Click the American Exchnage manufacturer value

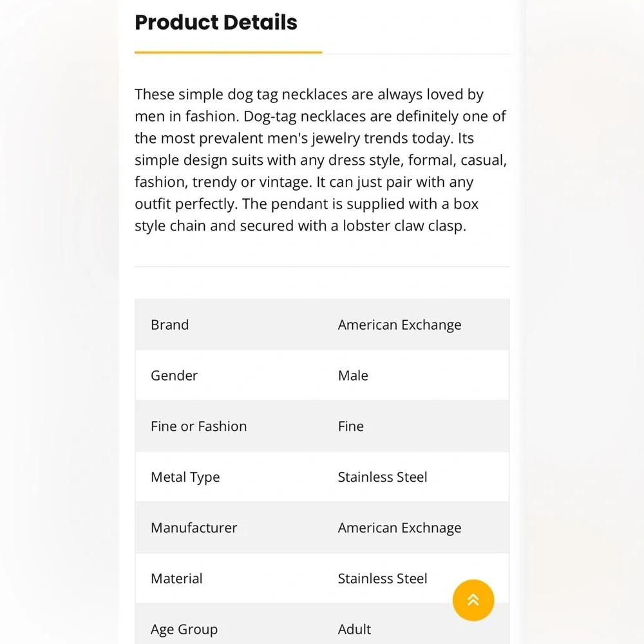coord(399,528)
